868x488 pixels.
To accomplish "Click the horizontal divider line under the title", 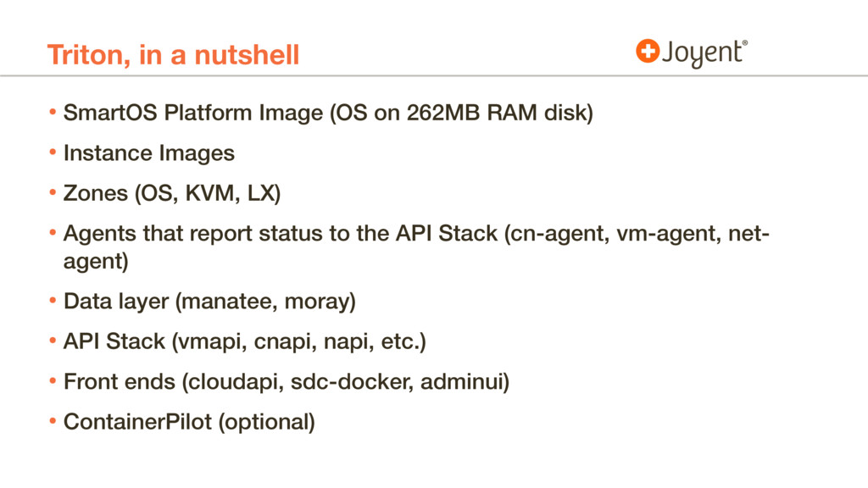I will pyautogui.click(x=434, y=77).
